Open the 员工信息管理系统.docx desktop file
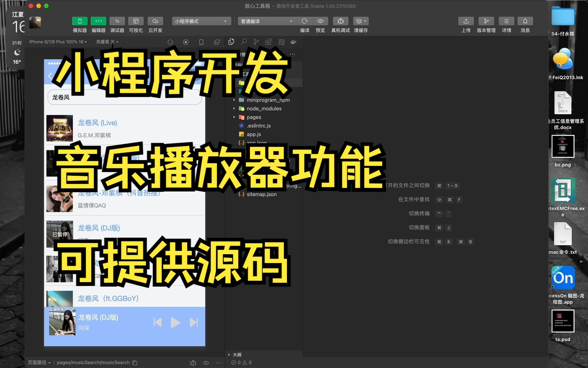 [563, 111]
